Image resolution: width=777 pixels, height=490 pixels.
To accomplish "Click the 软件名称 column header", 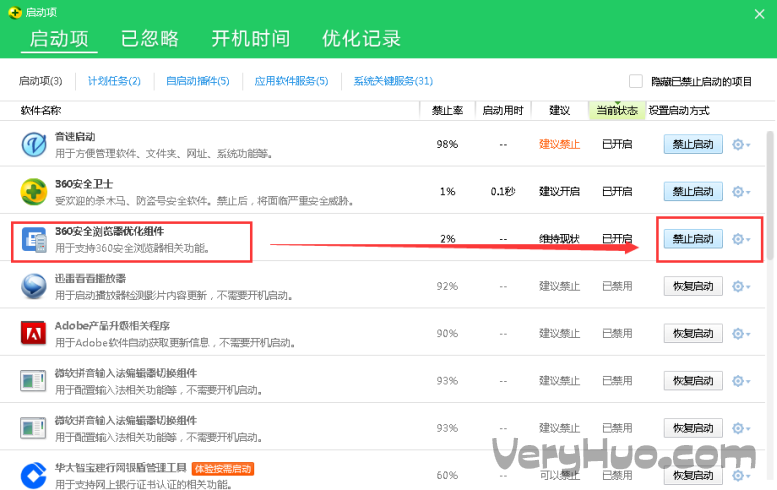I will pyautogui.click(x=41, y=110).
